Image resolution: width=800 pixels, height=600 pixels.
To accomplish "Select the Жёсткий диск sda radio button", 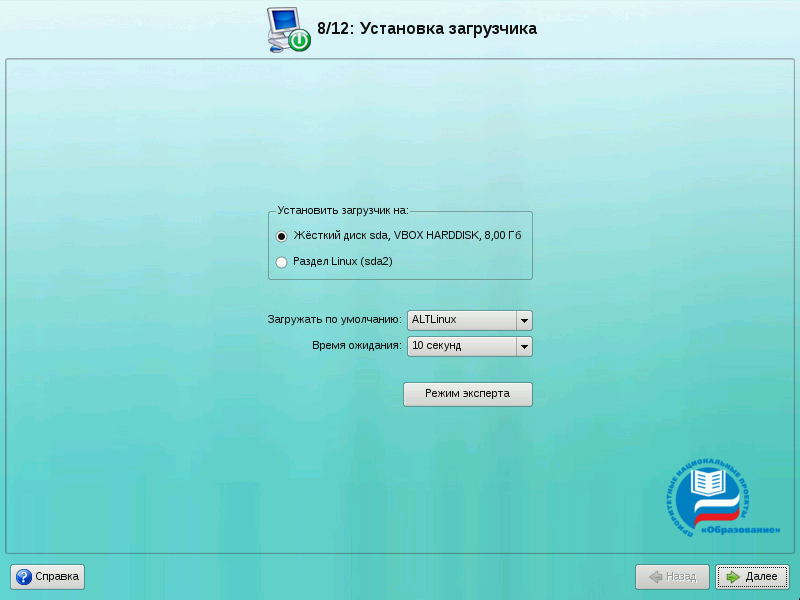I will (x=281, y=236).
